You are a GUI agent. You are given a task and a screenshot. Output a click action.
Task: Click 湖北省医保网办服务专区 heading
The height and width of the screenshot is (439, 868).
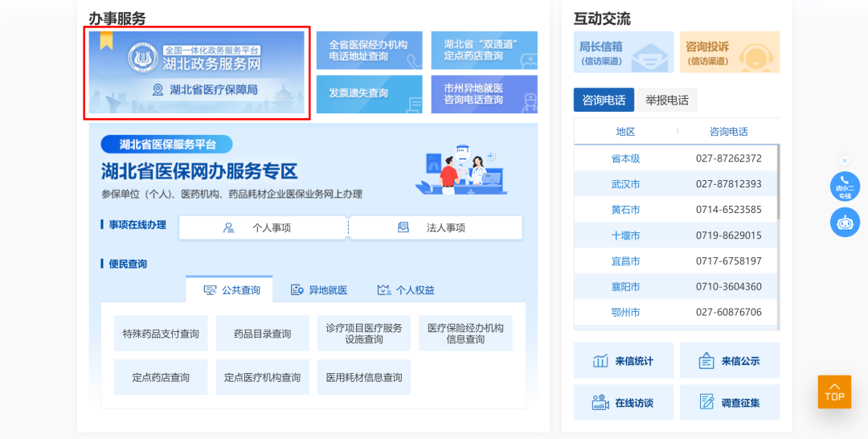(199, 171)
